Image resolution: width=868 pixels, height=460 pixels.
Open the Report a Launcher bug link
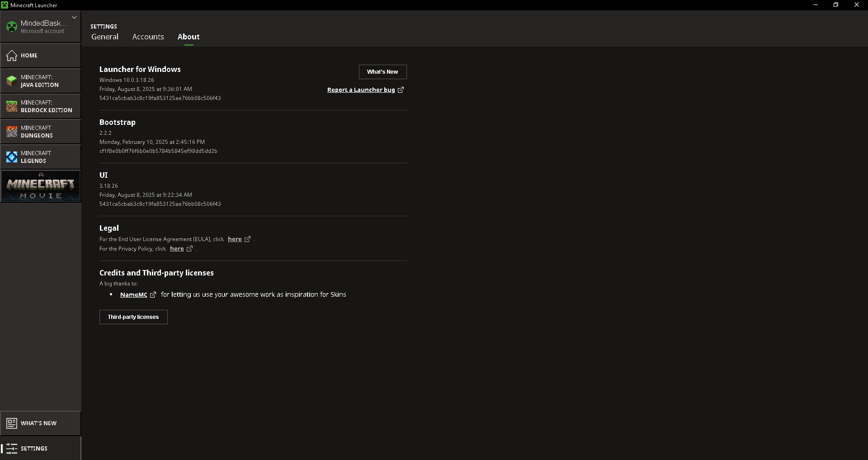(361, 90)
